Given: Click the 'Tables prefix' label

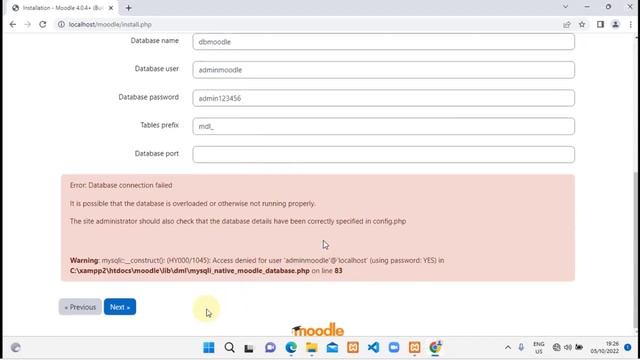Looking at the screenshot, I should [160, 125].
